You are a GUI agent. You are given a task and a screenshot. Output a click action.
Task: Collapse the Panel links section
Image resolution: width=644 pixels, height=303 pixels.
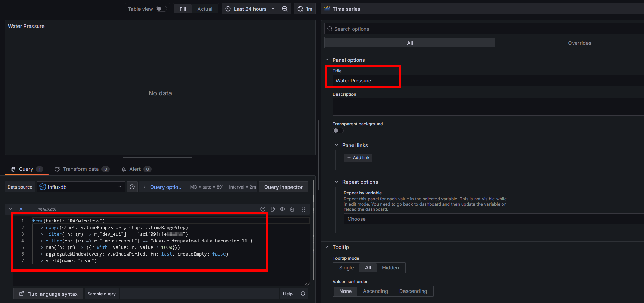pos(336,145)
